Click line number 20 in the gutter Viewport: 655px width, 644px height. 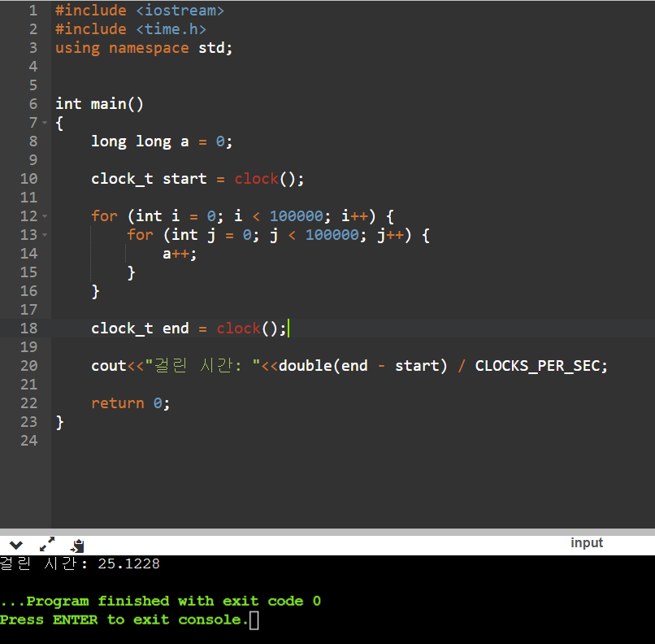click(28, 366)
